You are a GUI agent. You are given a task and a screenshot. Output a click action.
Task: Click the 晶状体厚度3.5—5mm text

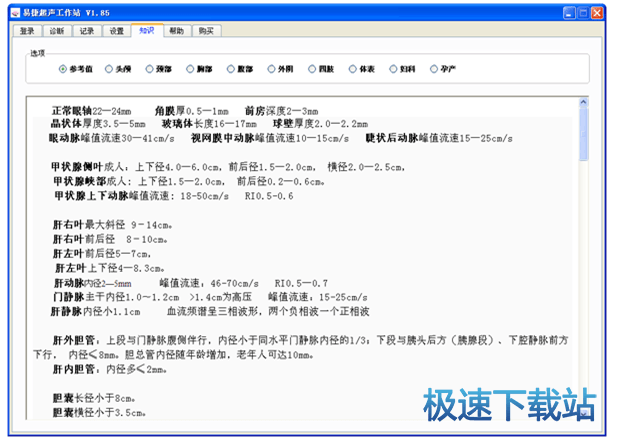tap(98, 124)
